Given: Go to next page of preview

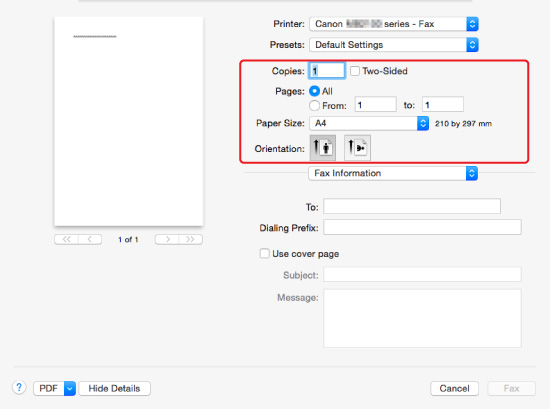Looking at the screenshot, I should [x=167, y=239].
